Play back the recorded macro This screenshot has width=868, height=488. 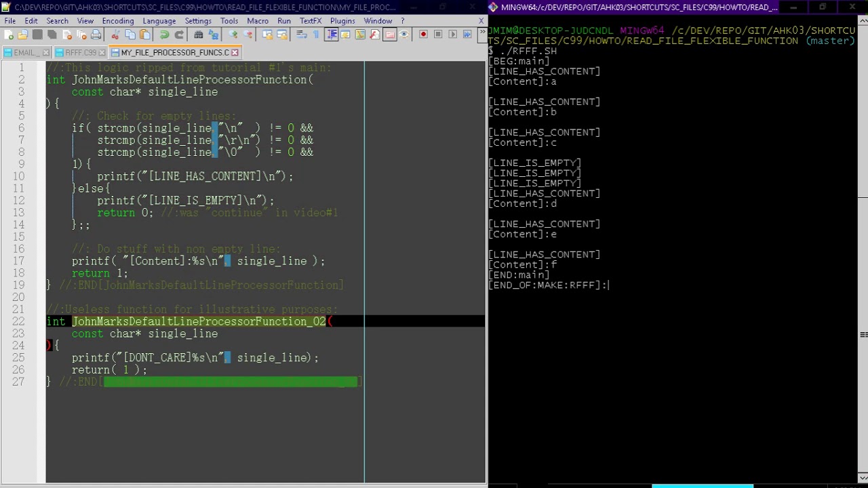coord(452,35)
